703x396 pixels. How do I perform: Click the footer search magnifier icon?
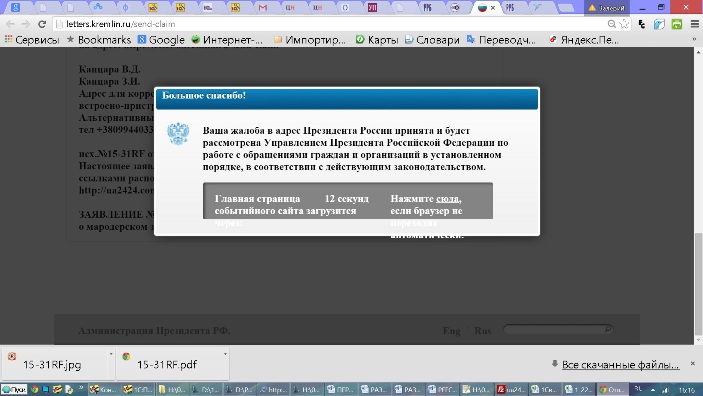click(x=608, y=329)
